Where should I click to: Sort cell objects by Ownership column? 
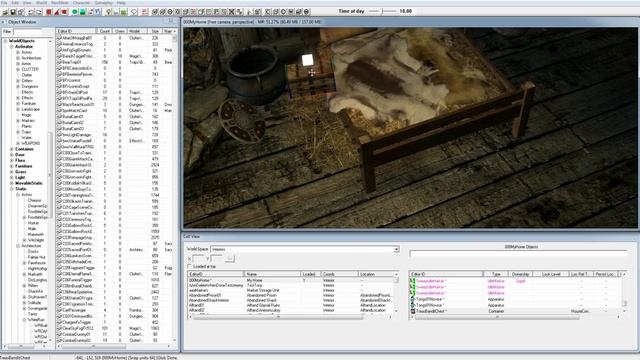520,274
